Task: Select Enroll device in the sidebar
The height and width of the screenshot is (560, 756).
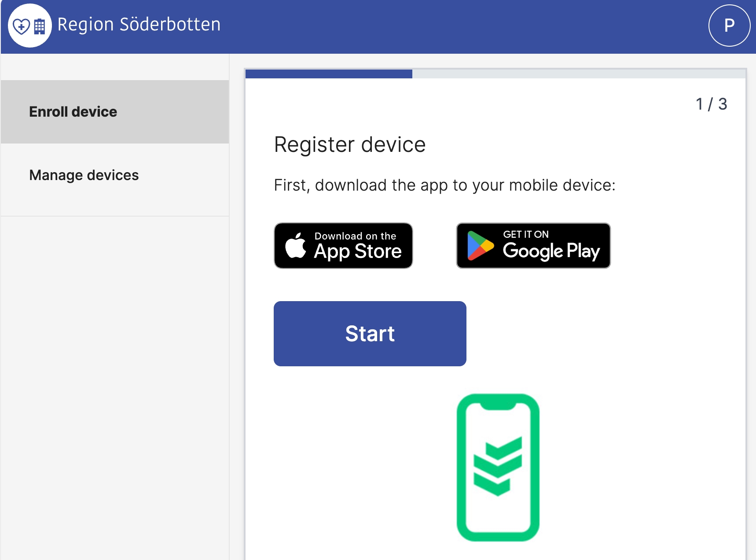Action: pos(73,112)
